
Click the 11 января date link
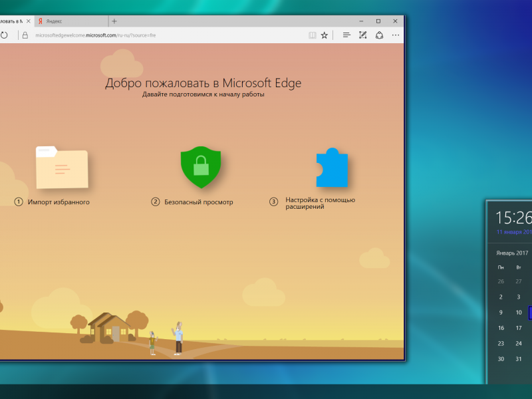[514, 232]
